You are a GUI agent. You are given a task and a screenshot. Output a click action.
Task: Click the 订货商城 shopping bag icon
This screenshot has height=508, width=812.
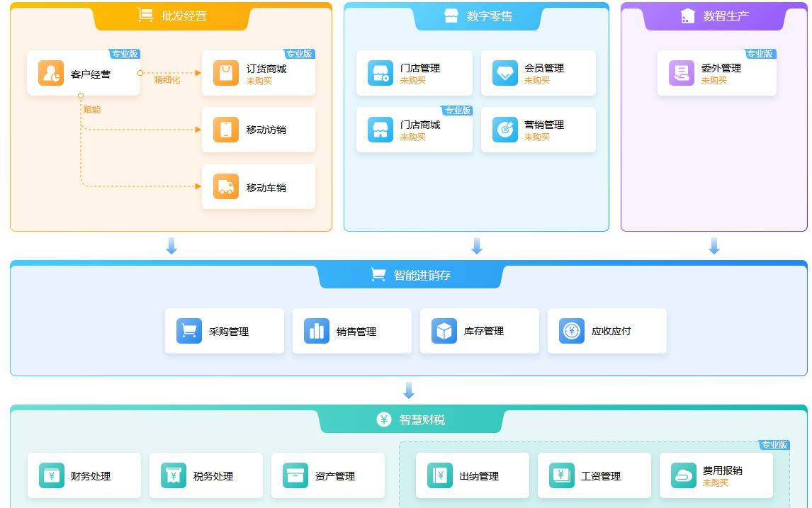tap(226, 73)
